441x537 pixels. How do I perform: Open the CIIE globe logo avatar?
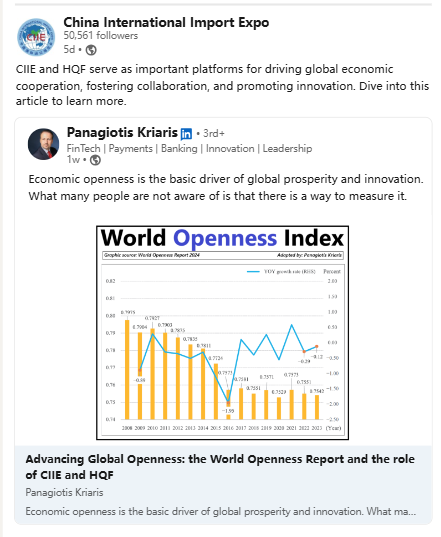pos(36,37)
